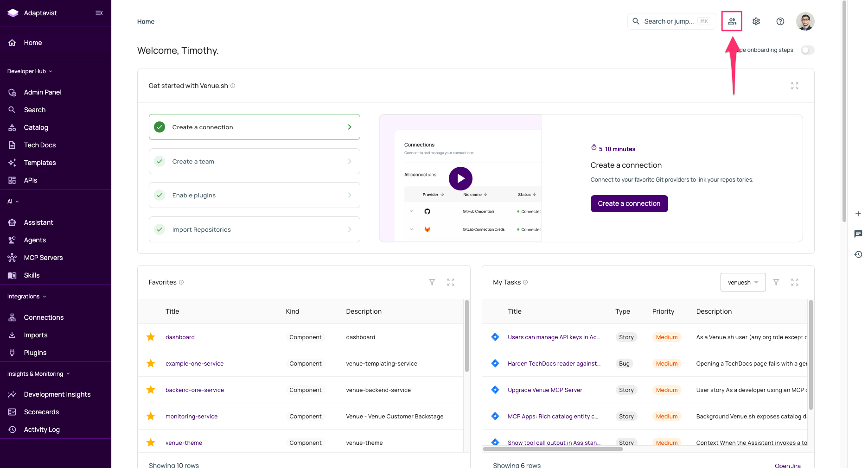868x468 pixels.
Task: Open the monitoring-service link
Action: point(191,417)
